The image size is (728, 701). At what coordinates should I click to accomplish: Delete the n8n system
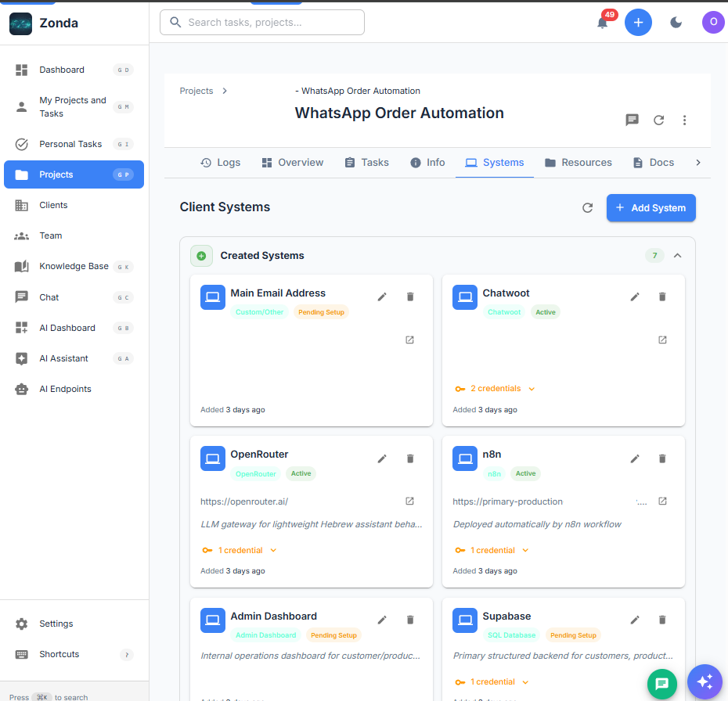point(662,458)
